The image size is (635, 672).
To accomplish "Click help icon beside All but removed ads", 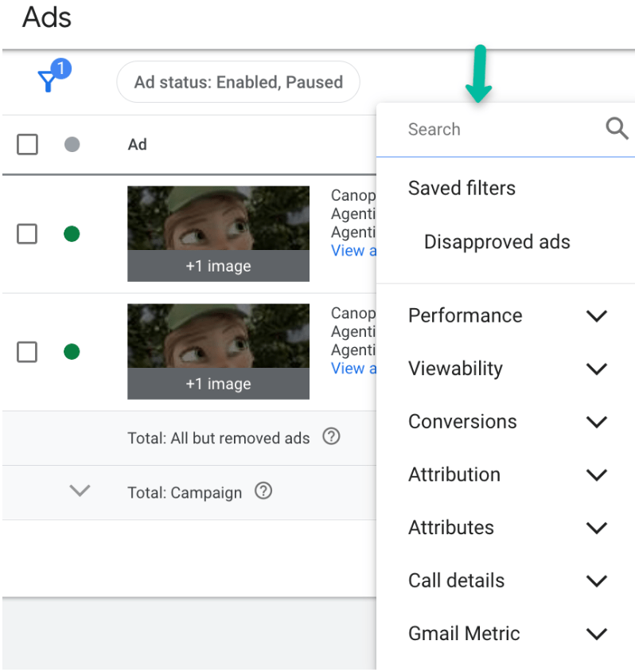I will pyautogui.click(x=331, y=437).
